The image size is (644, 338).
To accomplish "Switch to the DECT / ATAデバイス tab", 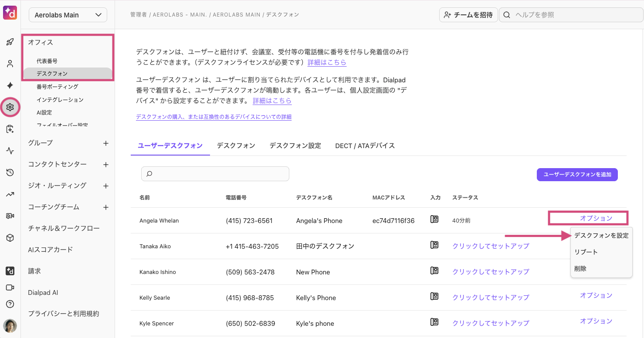I will 365,146.
